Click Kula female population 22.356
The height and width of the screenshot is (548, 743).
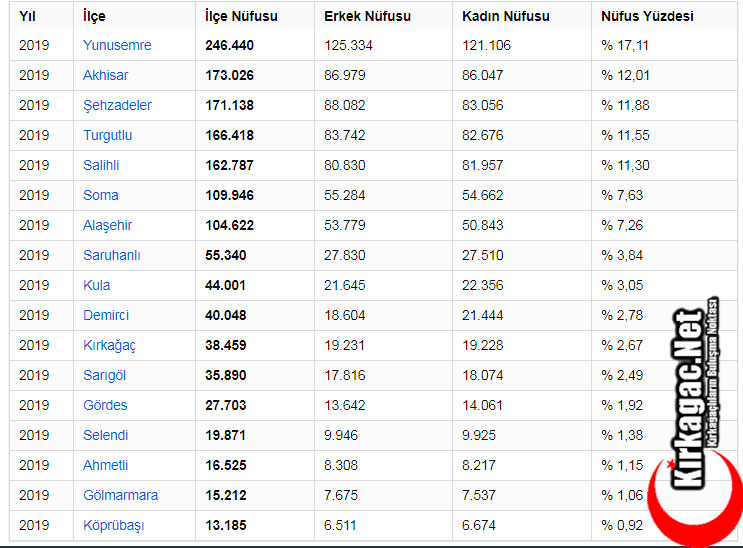[482, 285]
